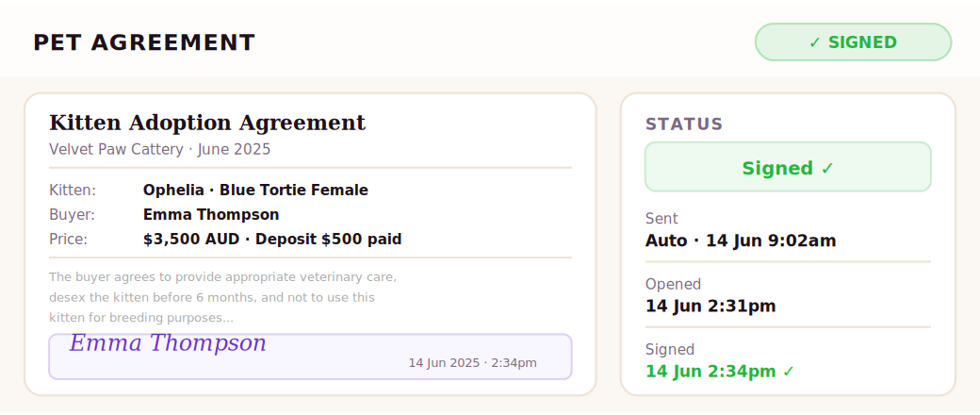
Task: Click signature timestamp 14 Jun 2025 · 2:34pm
Action: click(472, 363)
